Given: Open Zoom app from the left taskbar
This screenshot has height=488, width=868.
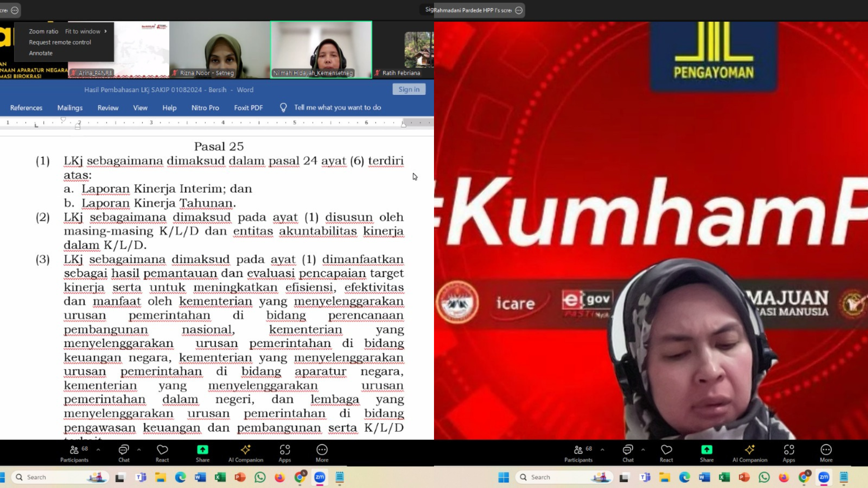Looking at the screenshot, I should [320, 477].
